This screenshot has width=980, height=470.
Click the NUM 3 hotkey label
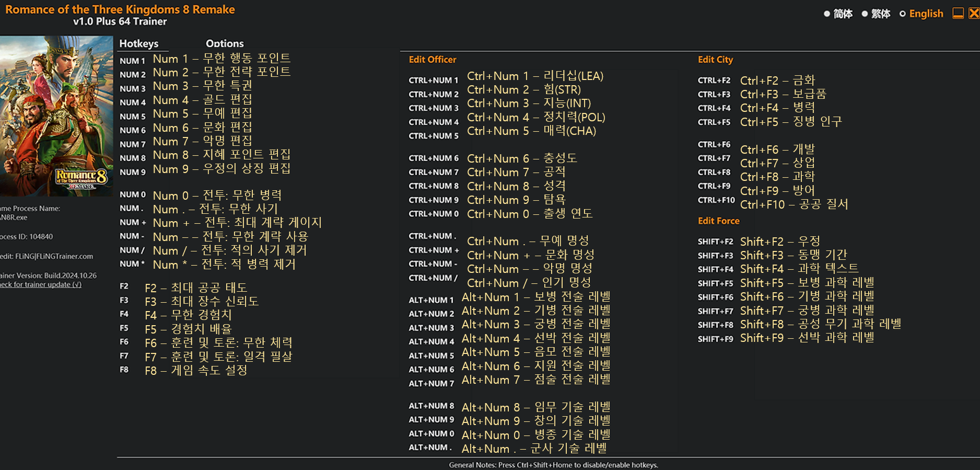[133, 89]
